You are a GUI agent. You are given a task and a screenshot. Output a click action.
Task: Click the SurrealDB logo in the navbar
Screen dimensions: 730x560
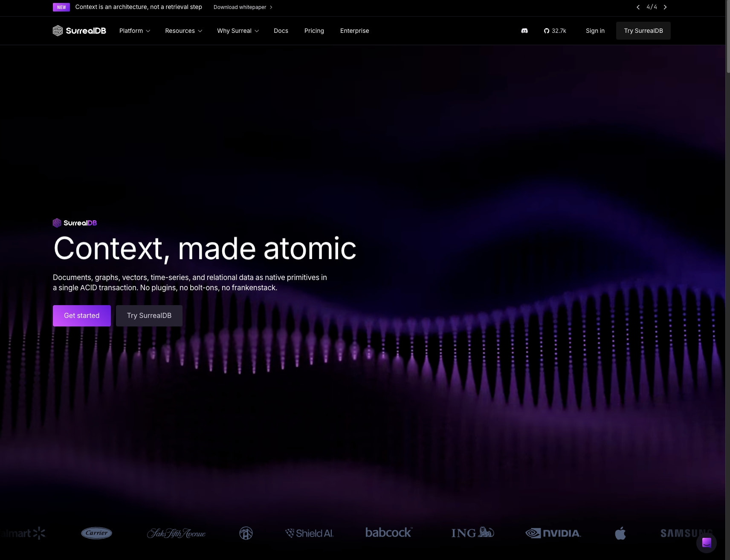point(79,31)
